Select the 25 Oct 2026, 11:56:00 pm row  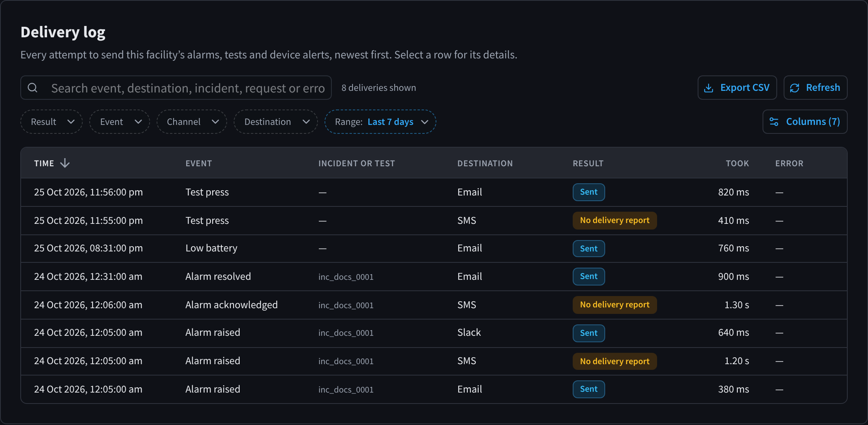click(x=434, y=192)
